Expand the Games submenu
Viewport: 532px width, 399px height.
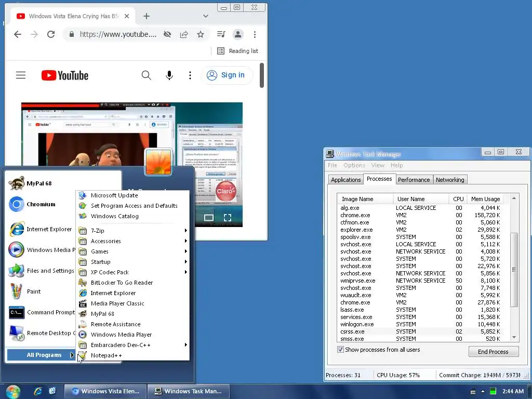[x=132, y=251]
